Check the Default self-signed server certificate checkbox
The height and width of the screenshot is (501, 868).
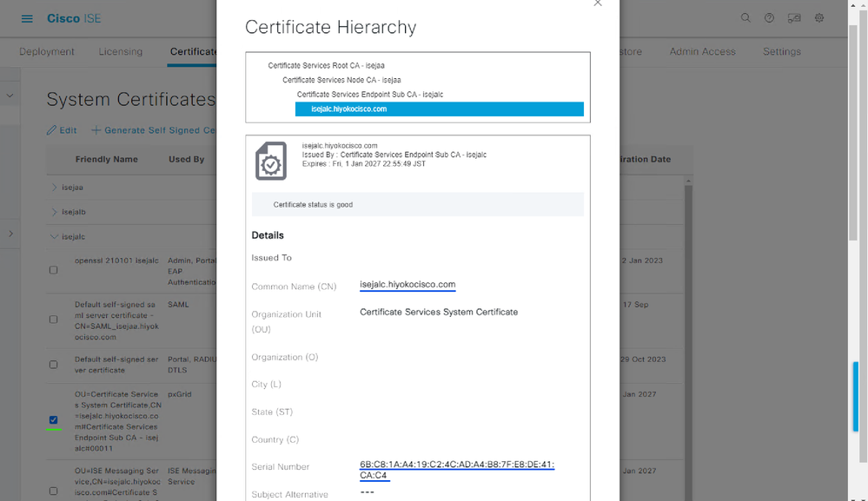[x=53, y=365]
